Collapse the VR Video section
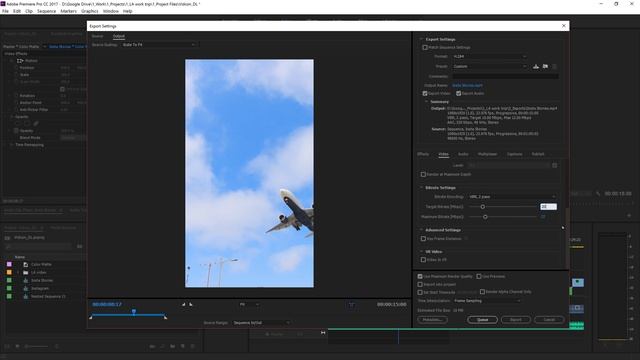The width and height of the screenshot is (640, 360). (x=421, y=252)
